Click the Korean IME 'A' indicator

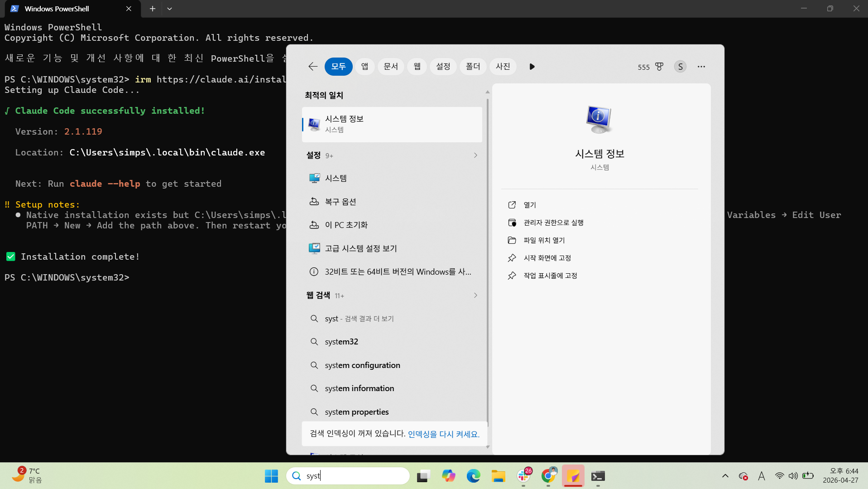click(x=762, y=476)
